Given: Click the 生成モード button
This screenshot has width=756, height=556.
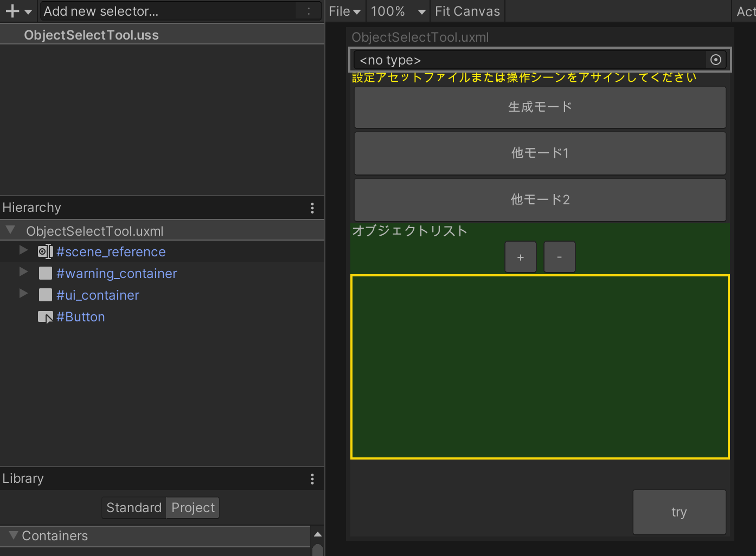Looking at the screenshot, I should [540, 107].
